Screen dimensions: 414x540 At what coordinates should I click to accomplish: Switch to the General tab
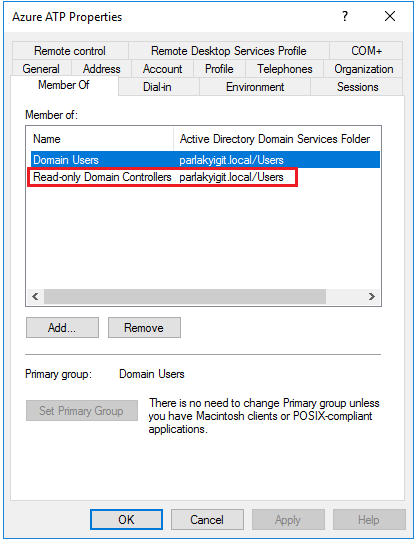click(41, 69)
